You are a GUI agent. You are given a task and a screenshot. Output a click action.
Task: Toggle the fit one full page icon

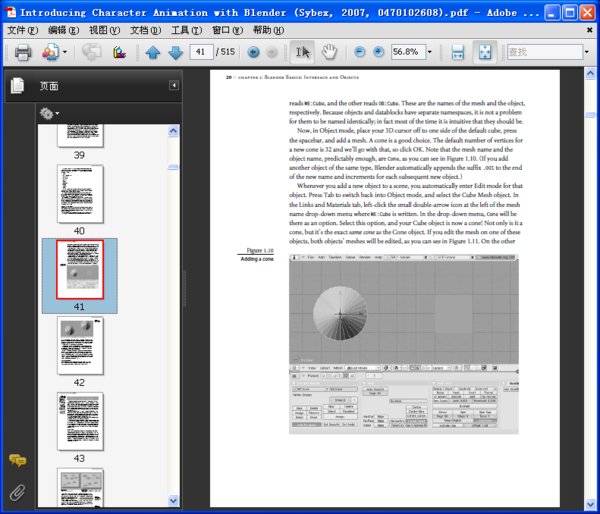[485, 52]
